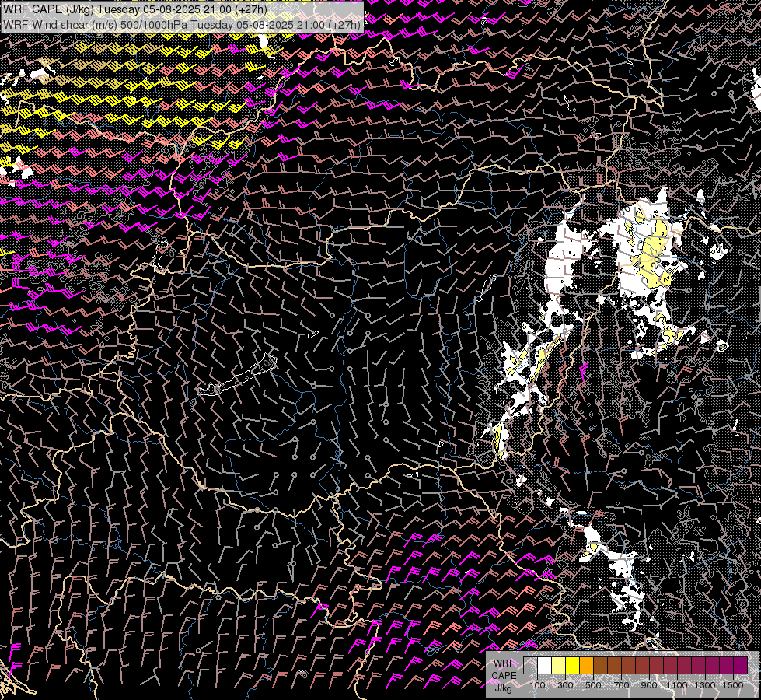Screen dimensions: 761x700
Task: Click the 1500 label on CAPE legend
Action: coord(733,685)
